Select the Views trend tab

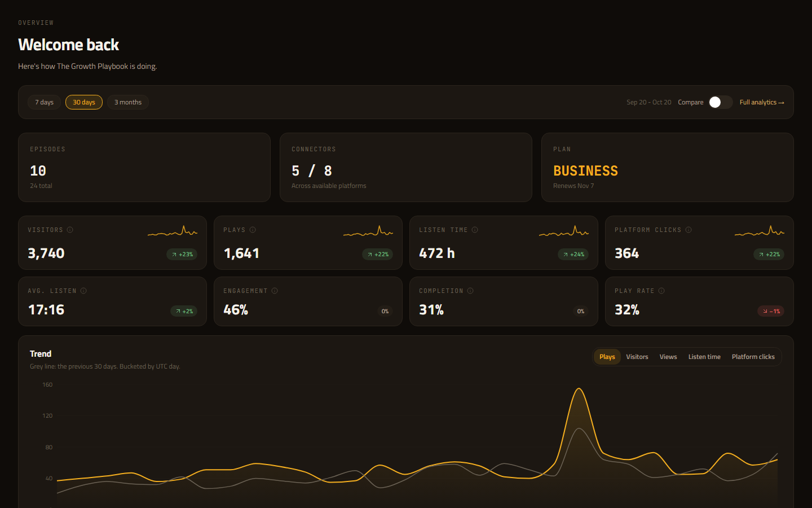click(668, 357)
